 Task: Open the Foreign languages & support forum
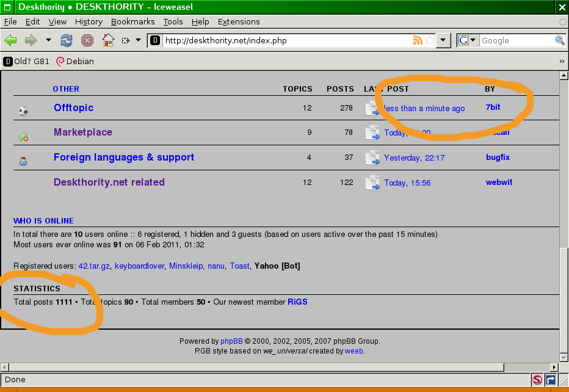124,158
